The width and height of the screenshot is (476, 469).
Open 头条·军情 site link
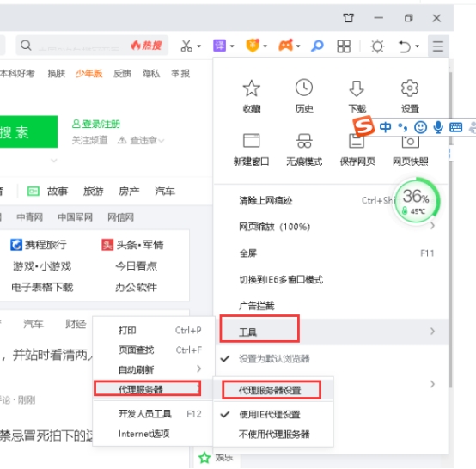[132, 245]
